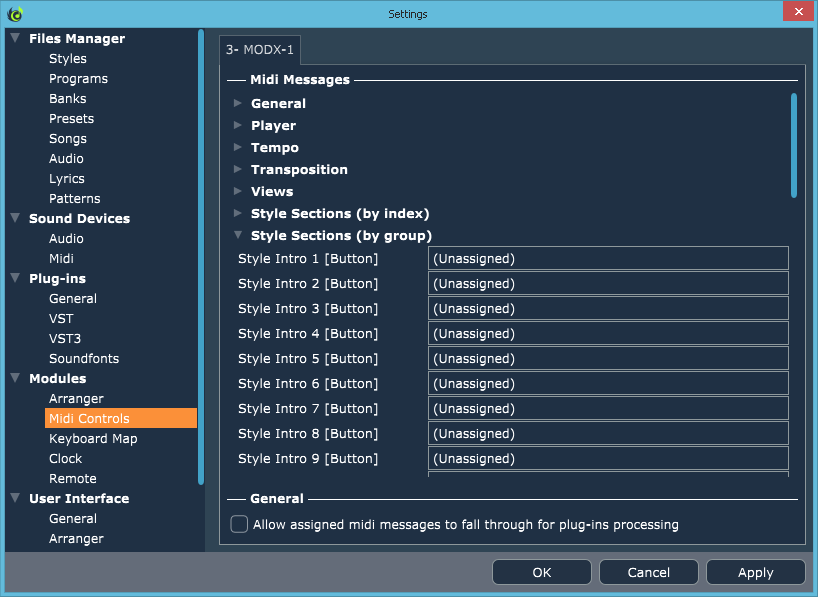The height and width of the screenshot is (597, 818).
Task: Open Programs settings page
Action: (78, 79)
